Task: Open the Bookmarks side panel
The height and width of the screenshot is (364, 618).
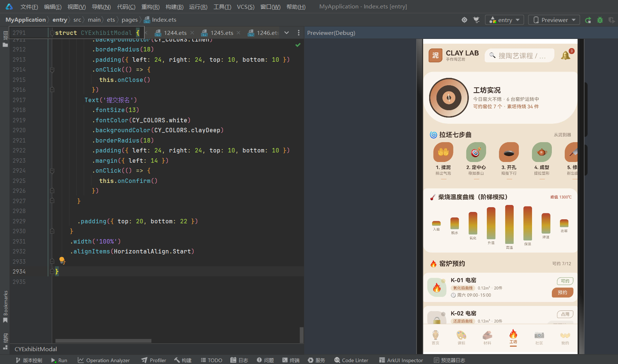Action: click(x=5, y=307)
